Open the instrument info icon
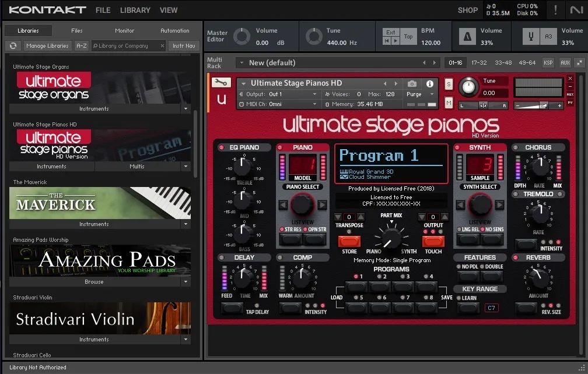The width and height of the screenshot is (588, 374). 430,83
